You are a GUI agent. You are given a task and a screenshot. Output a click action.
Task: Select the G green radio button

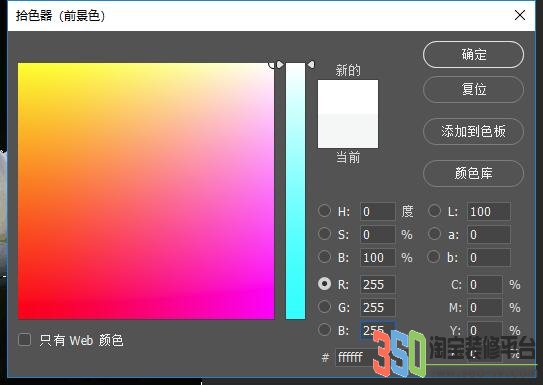tap(324, 306)
